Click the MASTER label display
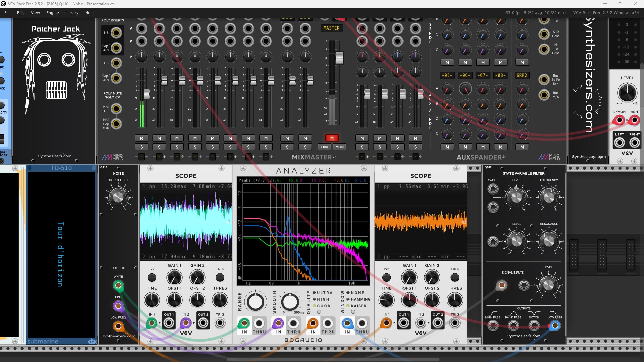This screenshot has width=644, height=362. pyautogui.click(x=331, y=28)
